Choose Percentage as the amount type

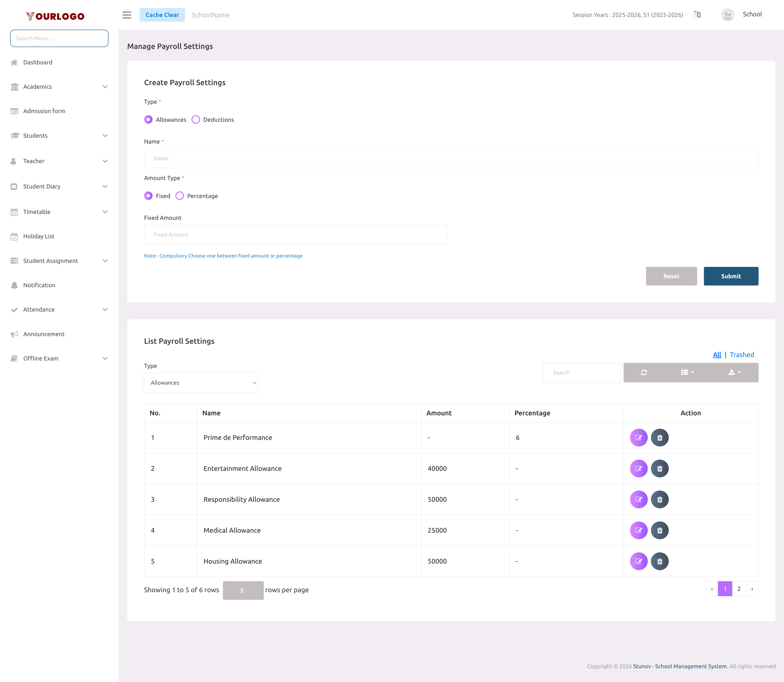(x=179, y=196)
